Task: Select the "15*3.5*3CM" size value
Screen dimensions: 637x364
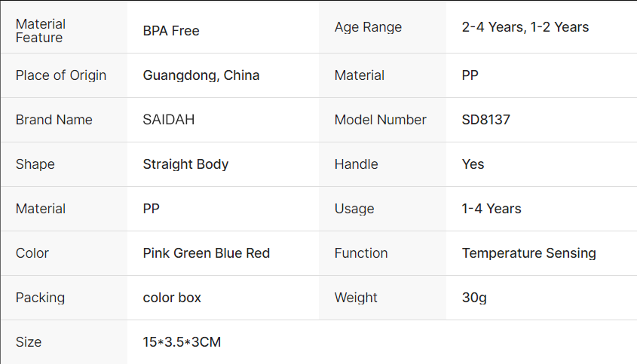Action: [182, 342]
